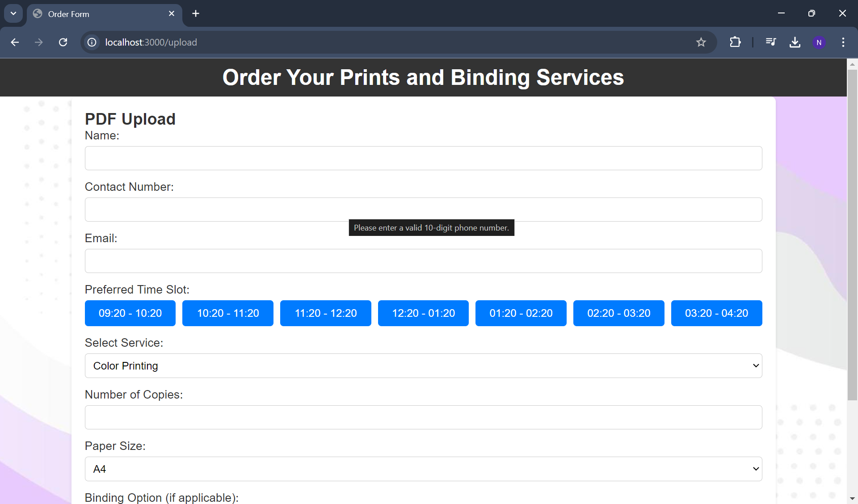
Task: Expand the Select Service dropdown
Action: click(x=423, y=365)
